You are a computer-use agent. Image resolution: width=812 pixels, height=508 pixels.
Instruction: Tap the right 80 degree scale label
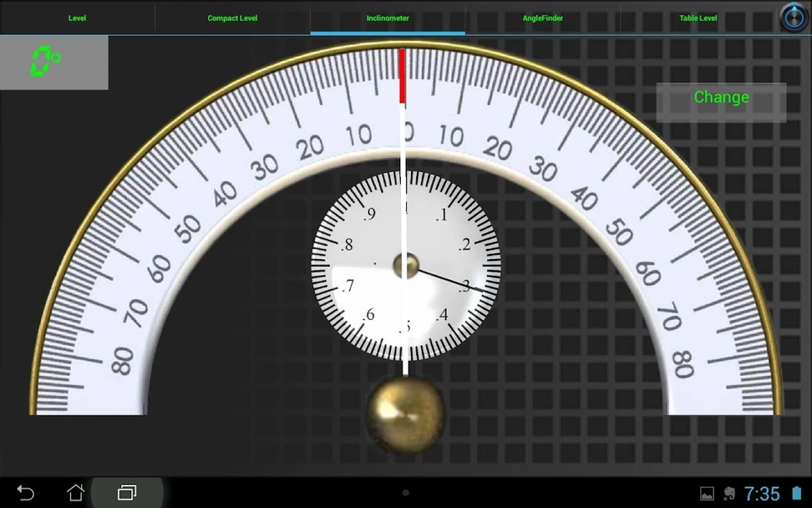[683, 364]
